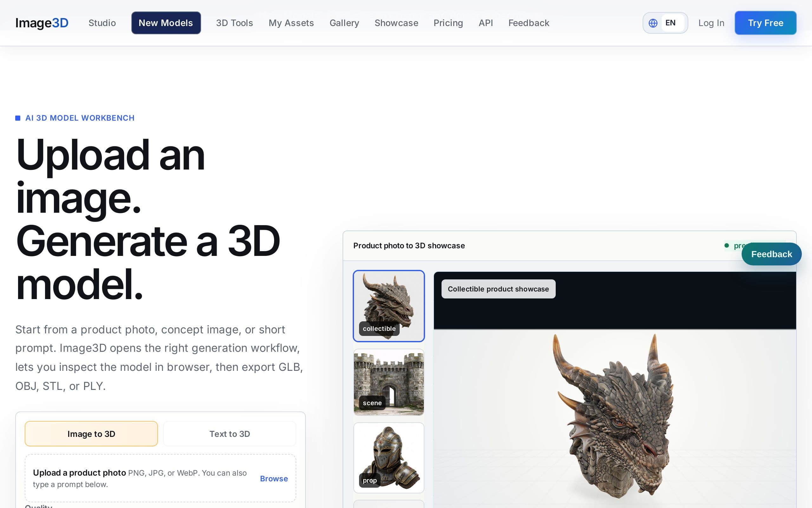This screenshot has height=508, width=812.
Task: Click the blue square beside AI 3D MODEL WORKBENCH
Action: coord(18,118)
